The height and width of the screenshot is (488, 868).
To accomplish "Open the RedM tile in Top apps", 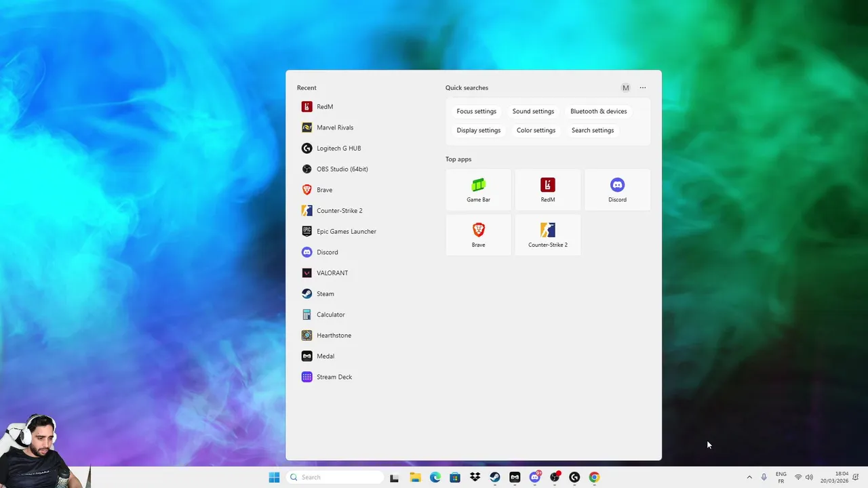I will point(548,190).
